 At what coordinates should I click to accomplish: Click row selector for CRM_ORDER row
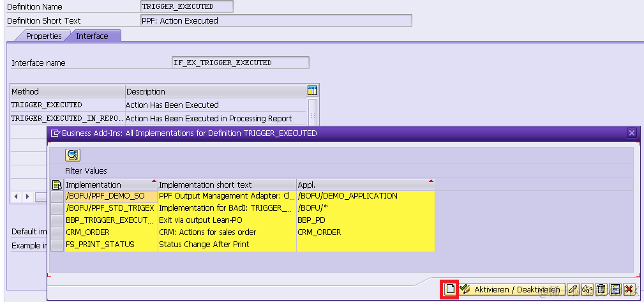pos(57,232)
